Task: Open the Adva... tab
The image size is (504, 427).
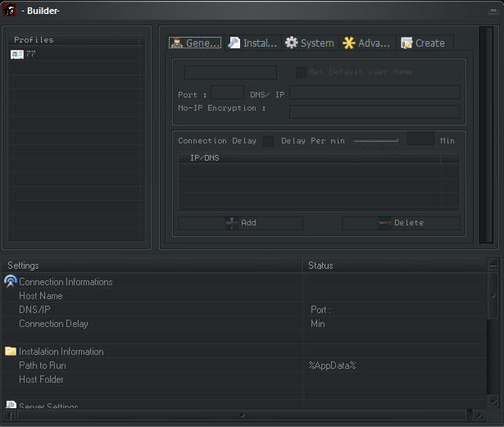Action: pyautogui.click(x=367, y=43)
